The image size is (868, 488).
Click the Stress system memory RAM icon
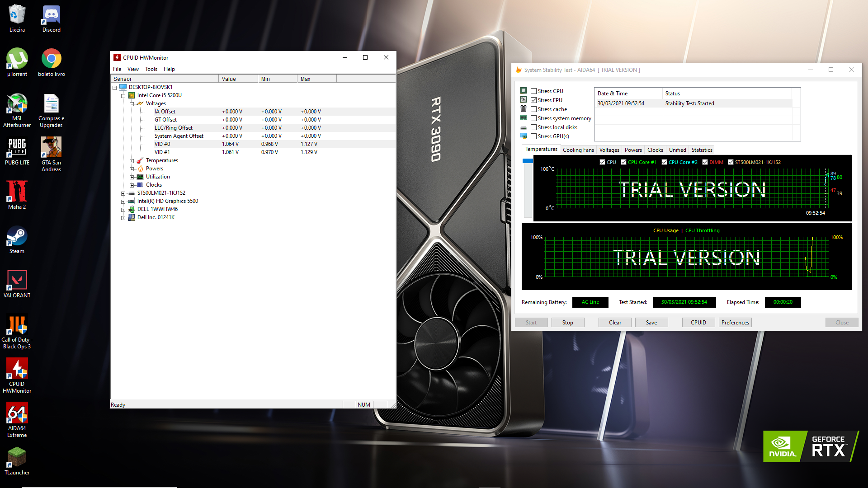(524, 118)
